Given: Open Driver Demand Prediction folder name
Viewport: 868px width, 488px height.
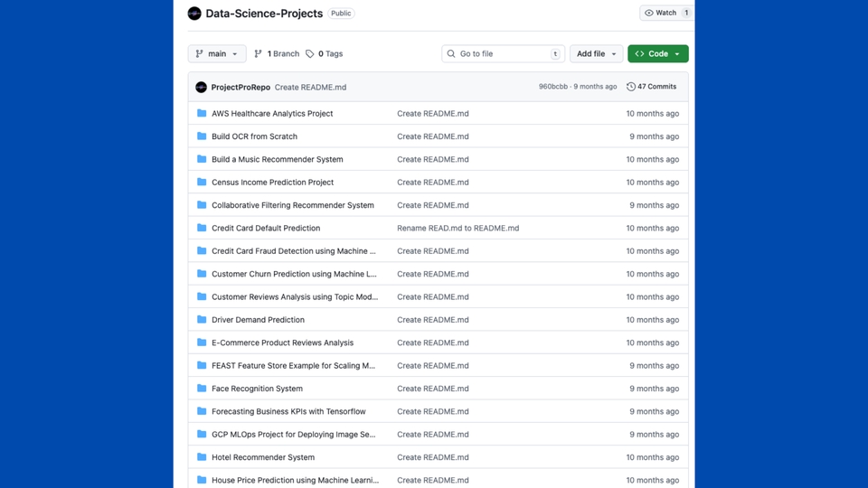Looking at the screenshot, I should point(258,320).
